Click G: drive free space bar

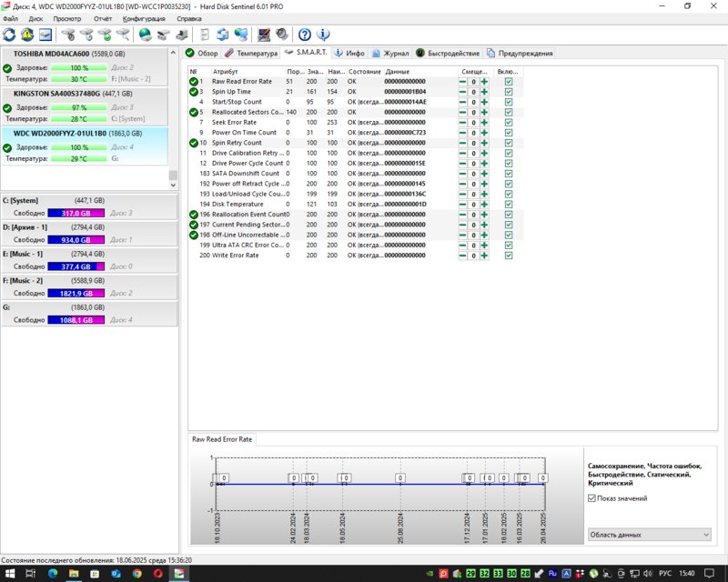pyautogui.click(x=76, y=320)
